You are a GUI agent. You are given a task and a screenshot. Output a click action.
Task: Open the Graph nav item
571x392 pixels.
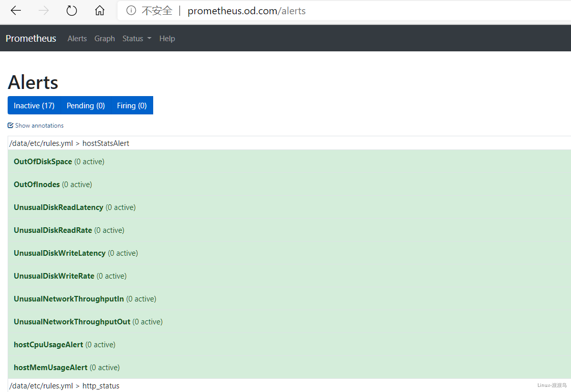coord(104,39)
